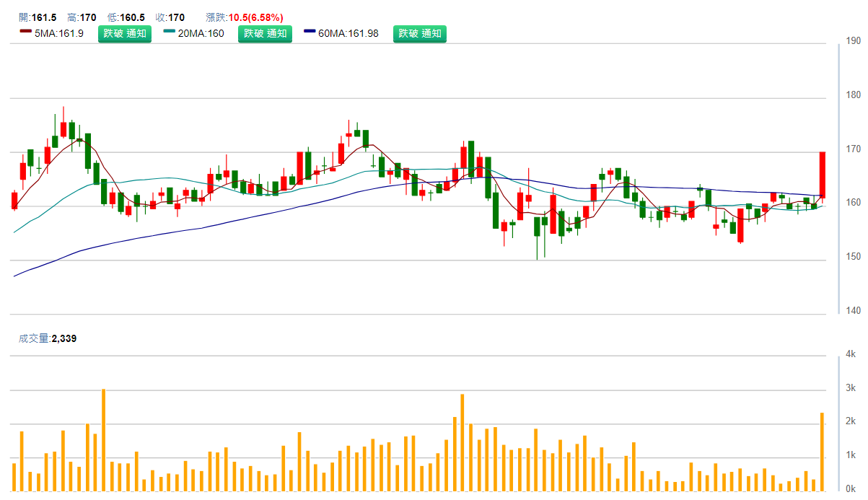Image resolution: width=868 pixels, height=500 pixels.
Task: Select the 20MA:160 legend label
Action: [x=201, y=33]
